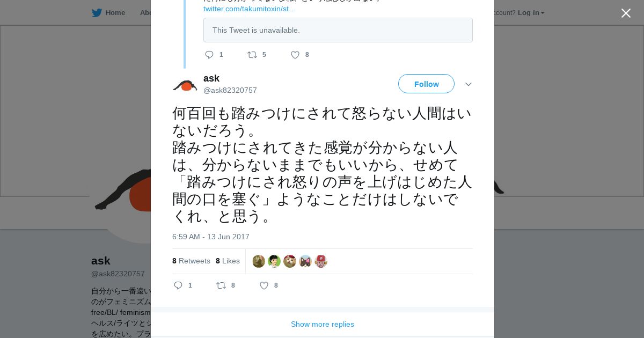Go to the @ask82320757 profile handle

coord(230,90)
